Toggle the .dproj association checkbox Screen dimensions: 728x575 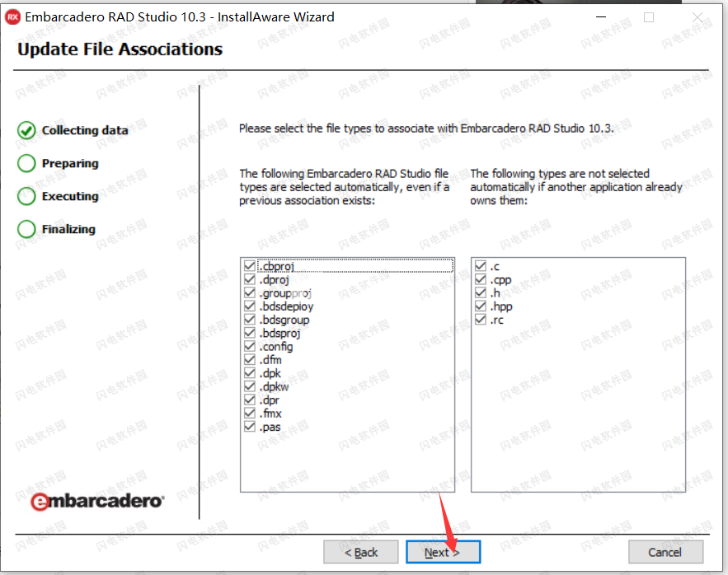coord(250,279)
